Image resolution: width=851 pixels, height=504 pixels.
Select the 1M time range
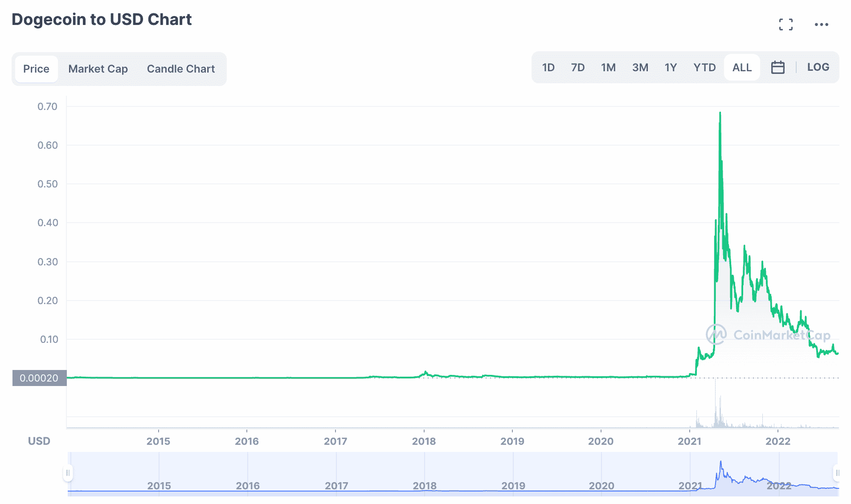pyautogui.click(x=608, y=67)
